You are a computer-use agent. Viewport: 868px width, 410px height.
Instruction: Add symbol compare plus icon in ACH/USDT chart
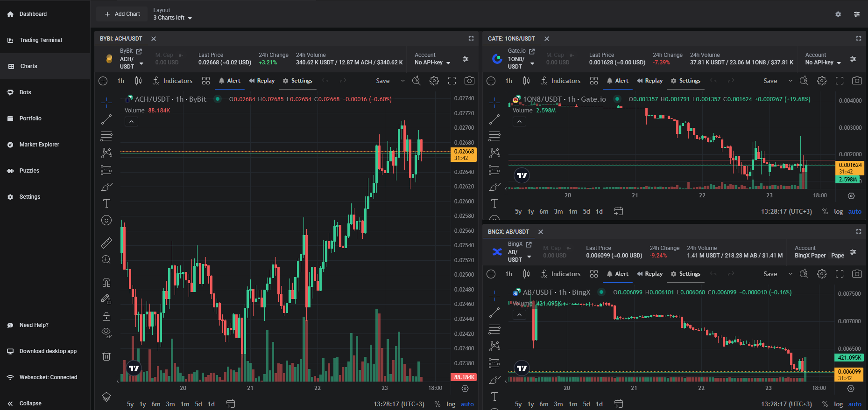click(x=103, y=81)
